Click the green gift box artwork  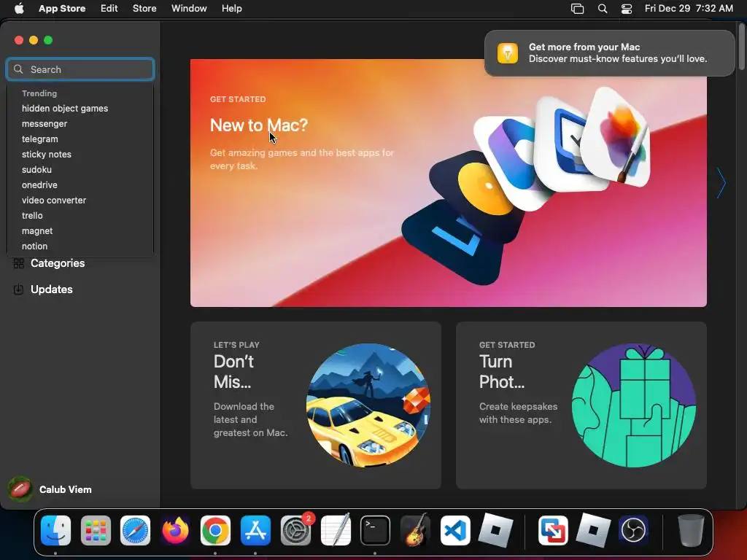click(634, 405)
